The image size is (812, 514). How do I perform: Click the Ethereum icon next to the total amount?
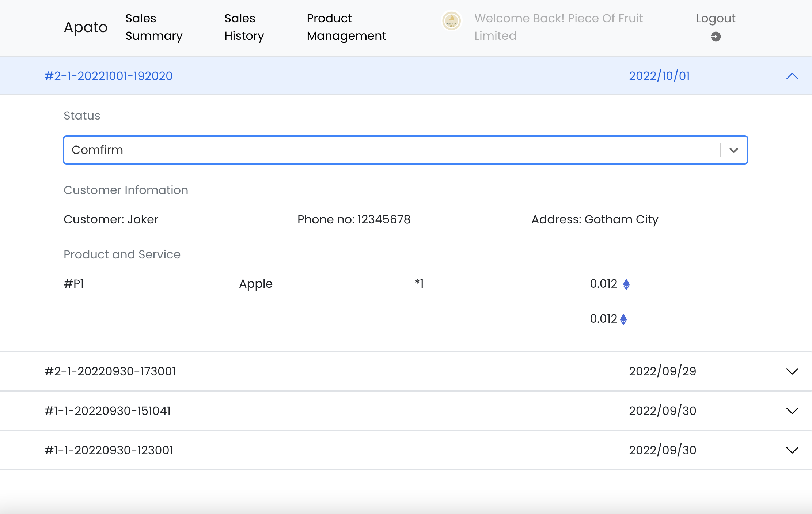623,319
